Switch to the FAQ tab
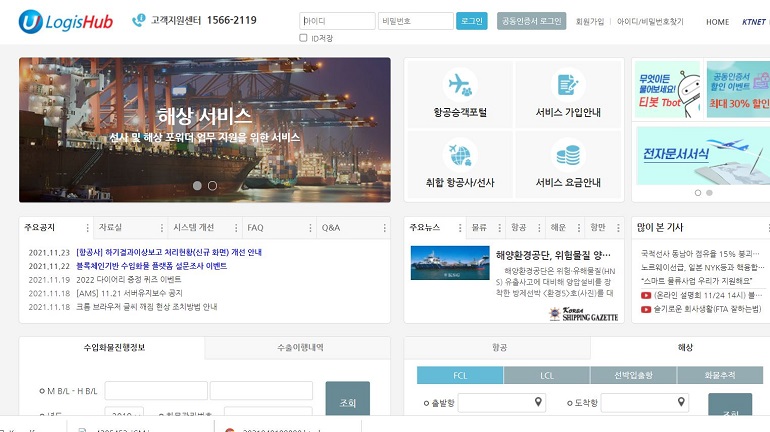This screenshot has width=770, height=432. [255, 228]
